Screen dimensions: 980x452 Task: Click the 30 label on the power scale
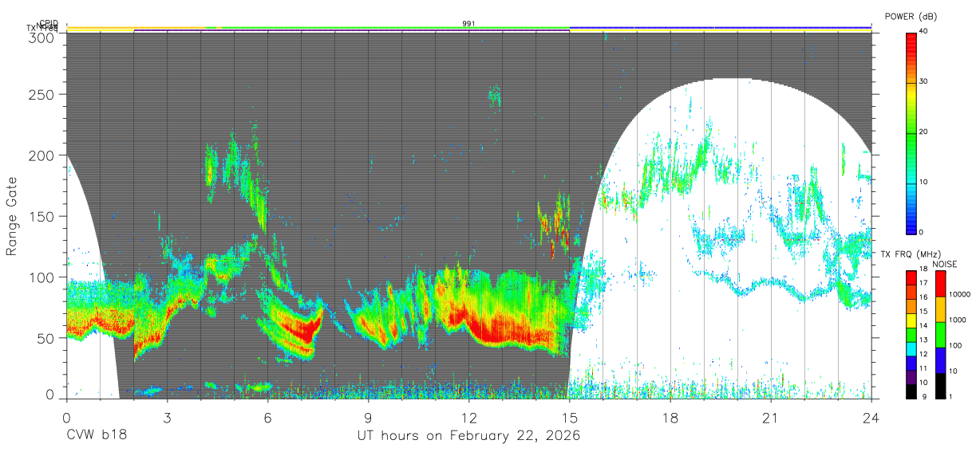tap(924, 81)
